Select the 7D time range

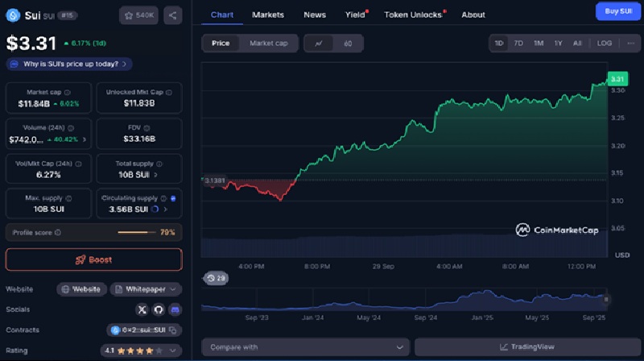click(518, 44)
